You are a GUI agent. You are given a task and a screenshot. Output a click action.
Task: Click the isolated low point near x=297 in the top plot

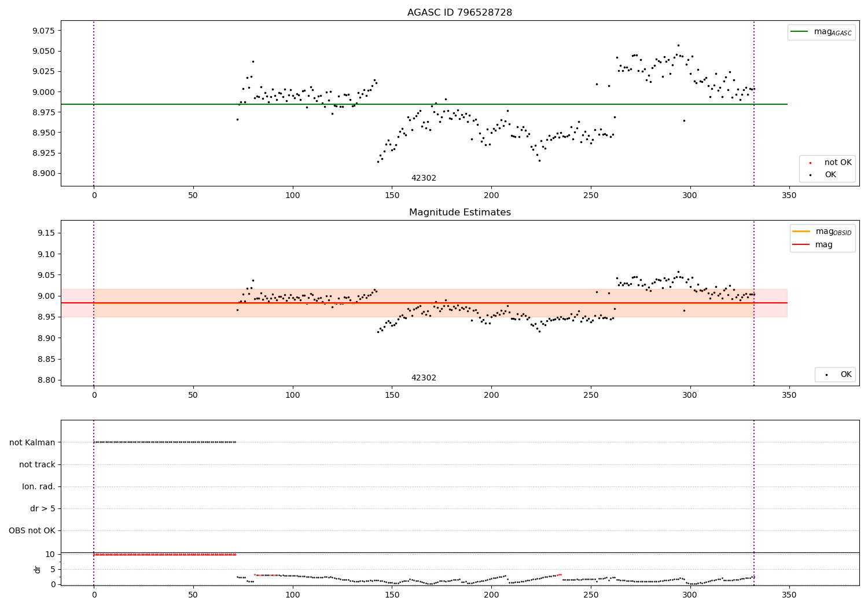pos(684,120)
